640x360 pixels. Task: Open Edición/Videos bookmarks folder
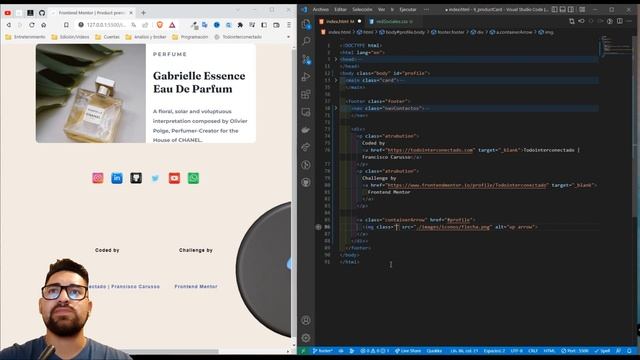(70, 37)
